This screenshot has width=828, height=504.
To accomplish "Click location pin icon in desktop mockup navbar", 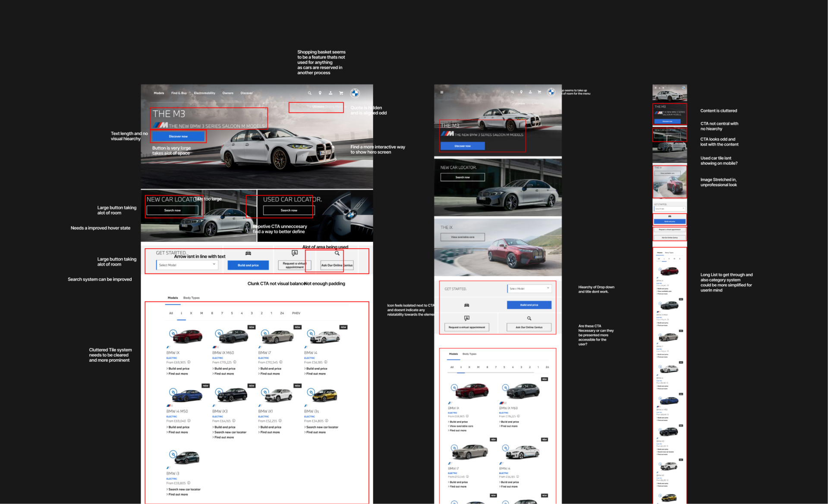I will pos(320,93).
